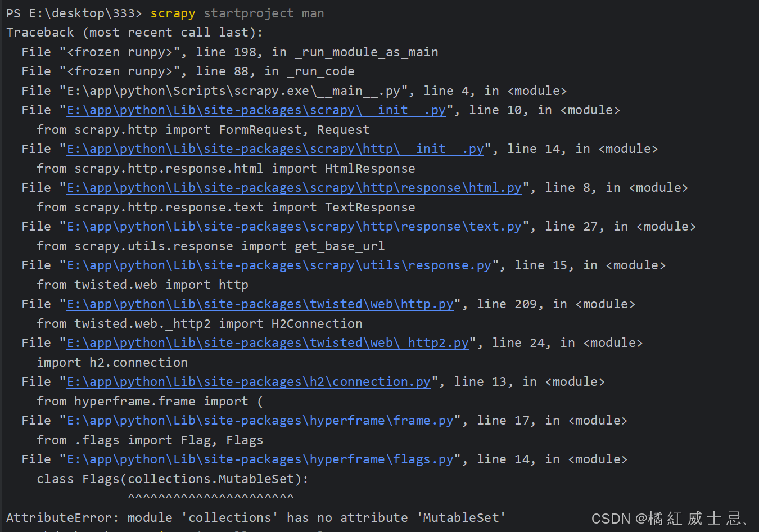Click the CSDN watermark text
This screenshot has width=759, height=532.
pyautogui.click(x=666, y=518)
